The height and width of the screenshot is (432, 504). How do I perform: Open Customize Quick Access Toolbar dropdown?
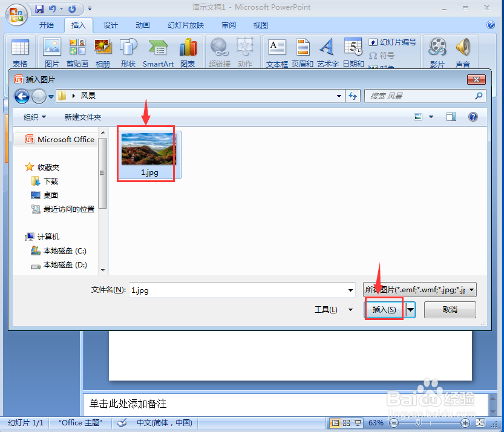pyautogui.click(x=90, y=8)
